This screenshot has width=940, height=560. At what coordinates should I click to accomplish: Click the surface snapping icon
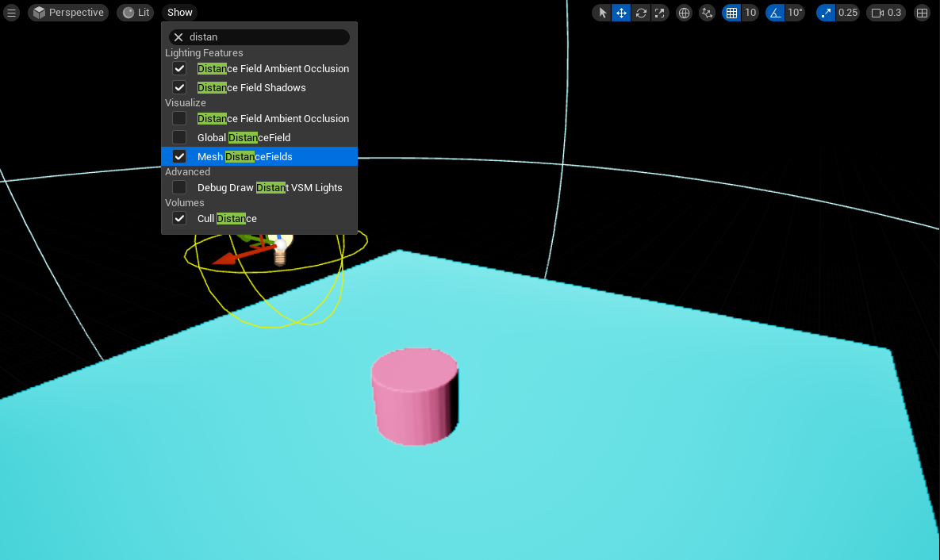coord(707,13)
